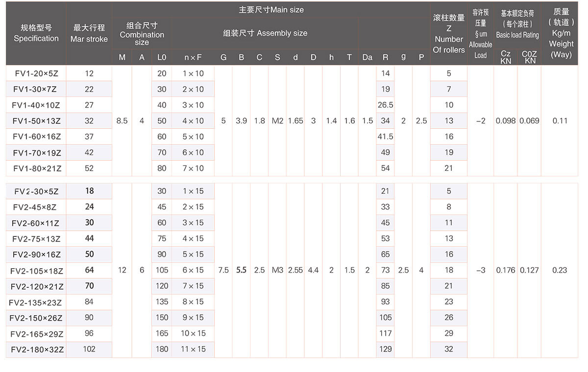Image resolution: width=588 pixels, height=372 pixels.
Task: Click the R value 129
Action: point(385,349)
